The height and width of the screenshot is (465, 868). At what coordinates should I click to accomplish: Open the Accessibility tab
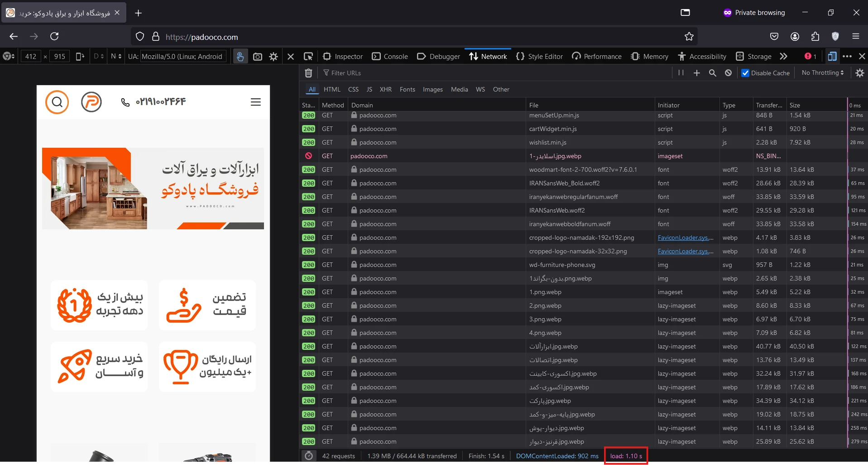(x=702, y=57)
